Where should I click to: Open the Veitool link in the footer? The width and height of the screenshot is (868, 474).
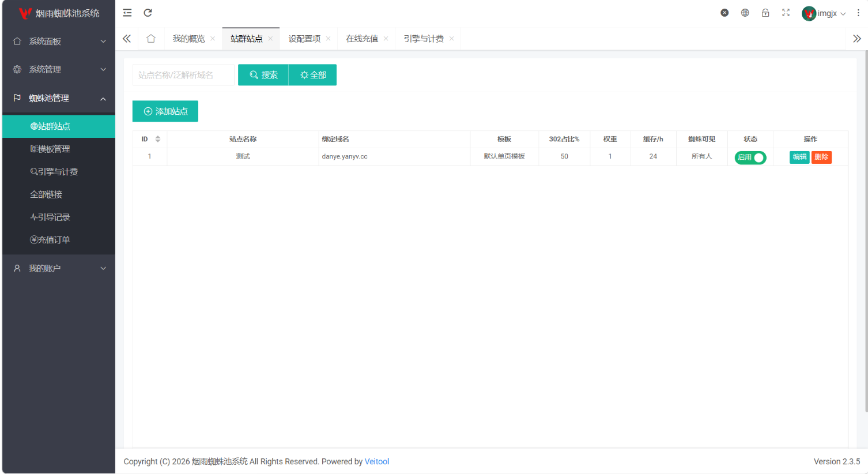point(377,461)
